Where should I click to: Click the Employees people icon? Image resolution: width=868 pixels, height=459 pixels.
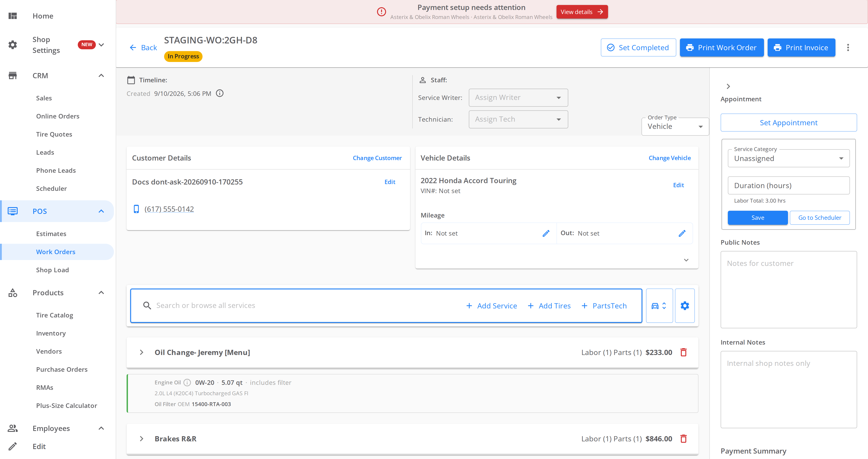click(x=13, y=428)
